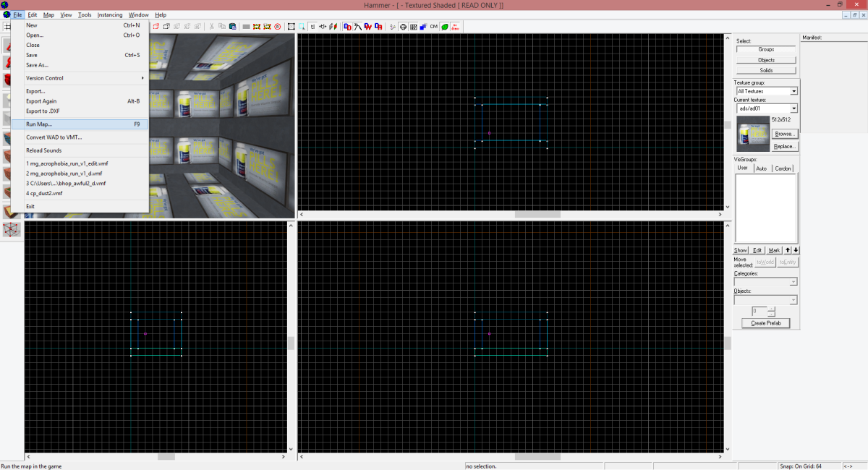
Task: Click the checkered grid toolbar icon
Action: coord(413,27)
